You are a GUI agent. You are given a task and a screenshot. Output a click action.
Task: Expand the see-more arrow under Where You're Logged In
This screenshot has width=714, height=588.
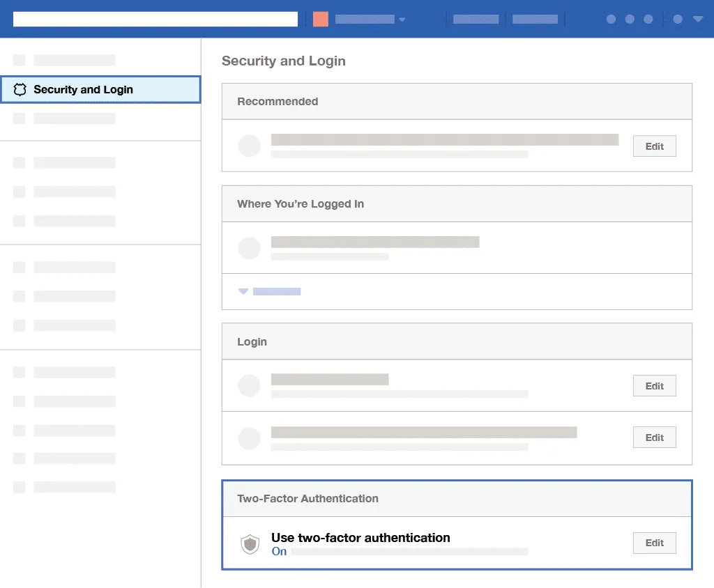[243, 291]
